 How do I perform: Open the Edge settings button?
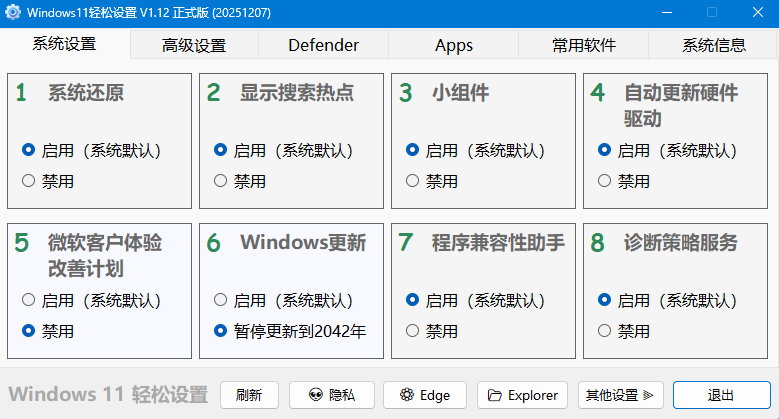(425, 395)
